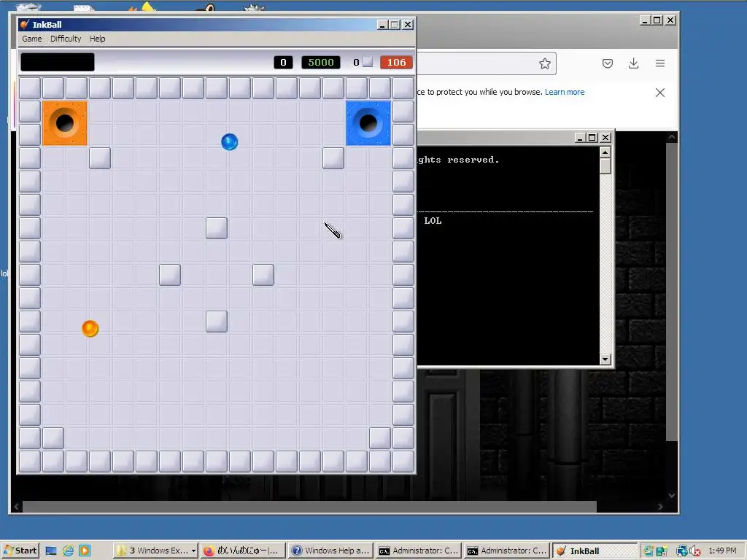Click command prompt scrollbar up arrow
This screenshot has width=747, height=560.
tap(605, 152)
